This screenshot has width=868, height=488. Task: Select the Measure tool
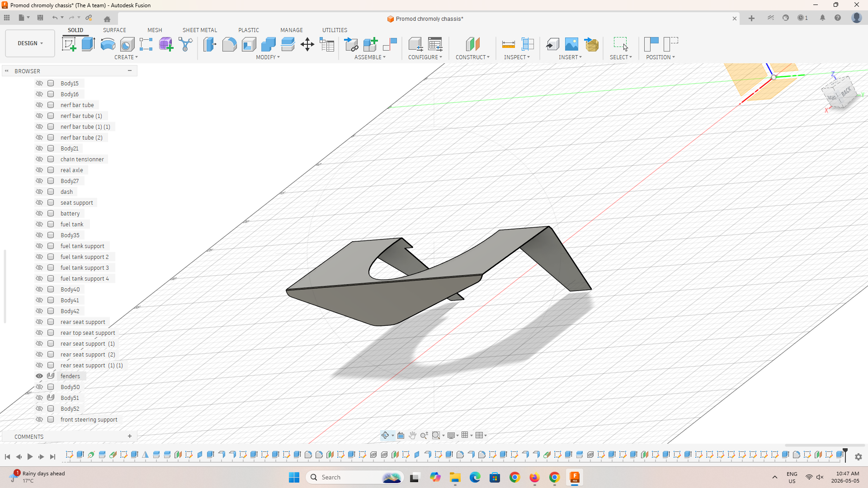tap(508, 44)
